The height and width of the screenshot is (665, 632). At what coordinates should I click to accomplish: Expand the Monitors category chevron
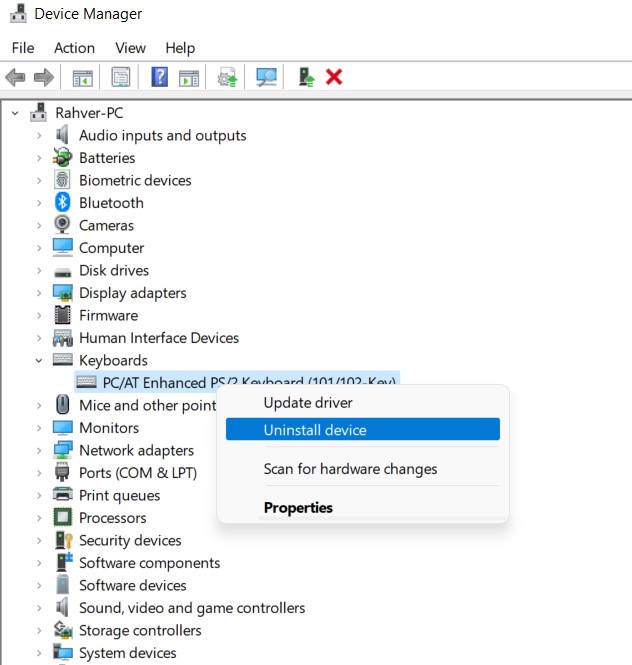point(39,428)
